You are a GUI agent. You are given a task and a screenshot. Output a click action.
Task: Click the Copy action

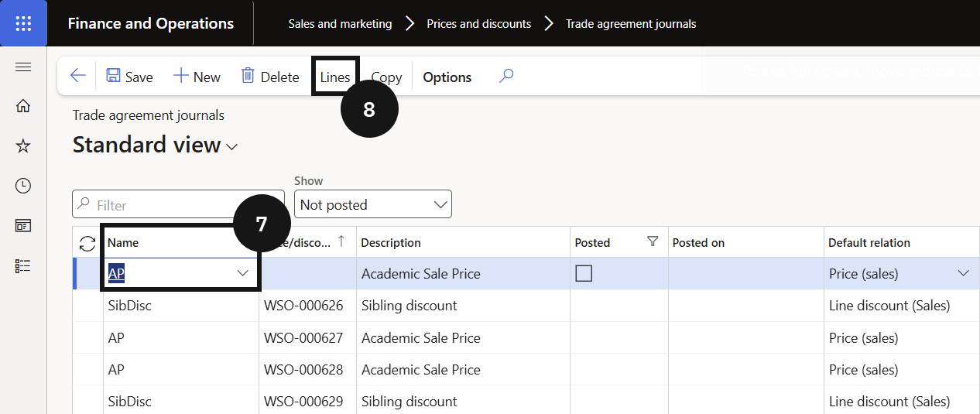pos(386,77)
